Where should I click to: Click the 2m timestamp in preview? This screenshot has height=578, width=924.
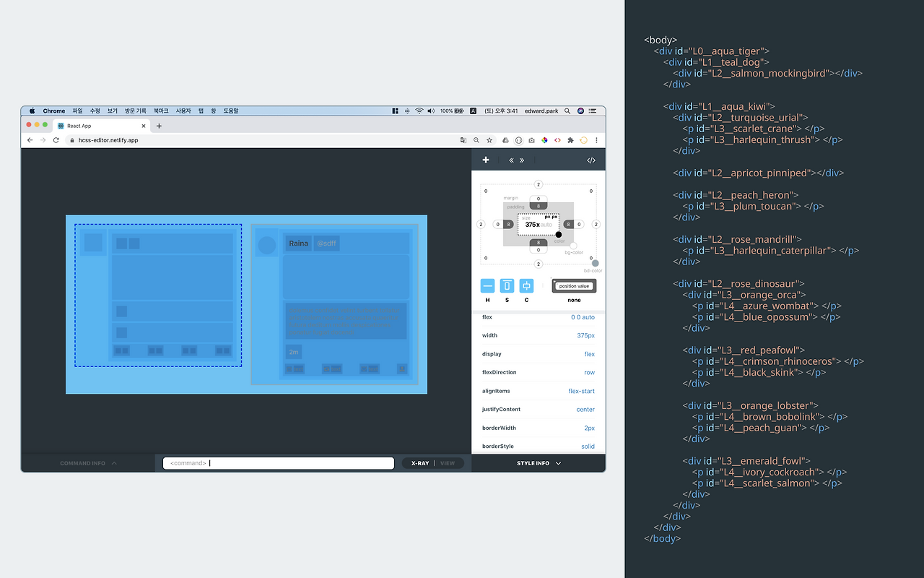294,352
